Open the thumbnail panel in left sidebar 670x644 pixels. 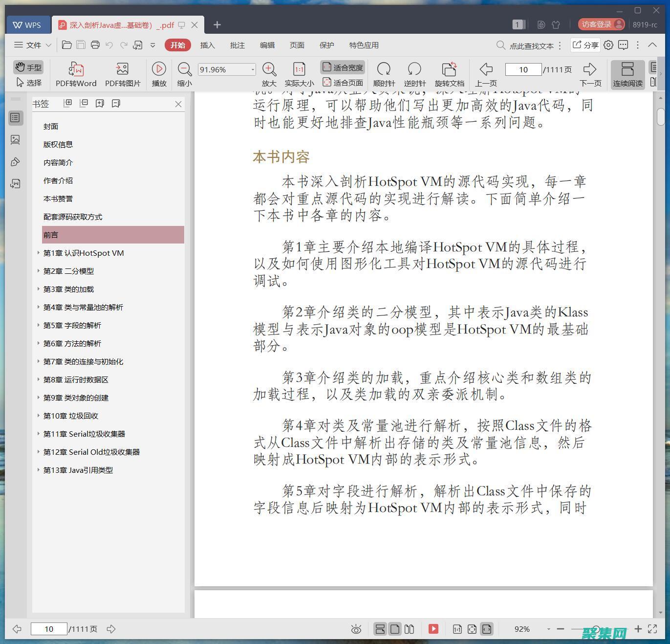coord(15,140)
